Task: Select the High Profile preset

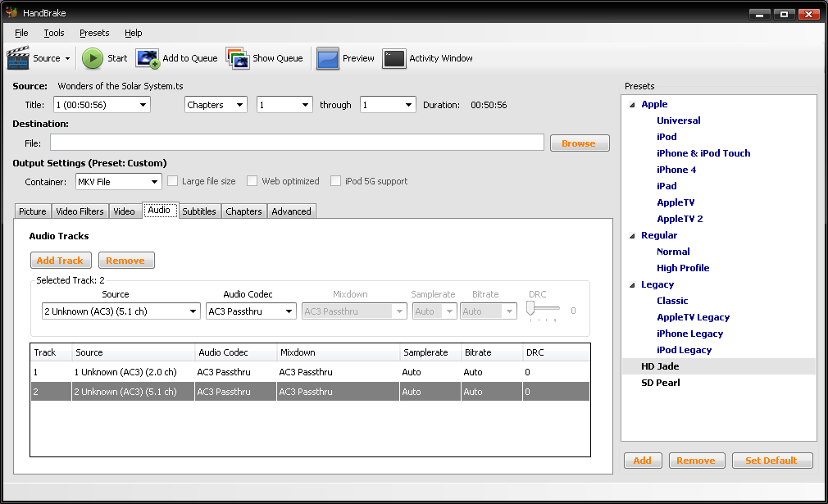Action: 683,268
